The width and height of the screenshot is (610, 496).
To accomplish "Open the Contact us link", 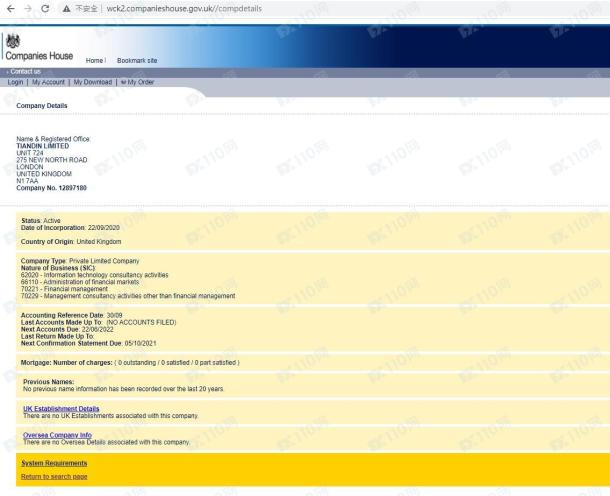I will (x=25, y=72).
